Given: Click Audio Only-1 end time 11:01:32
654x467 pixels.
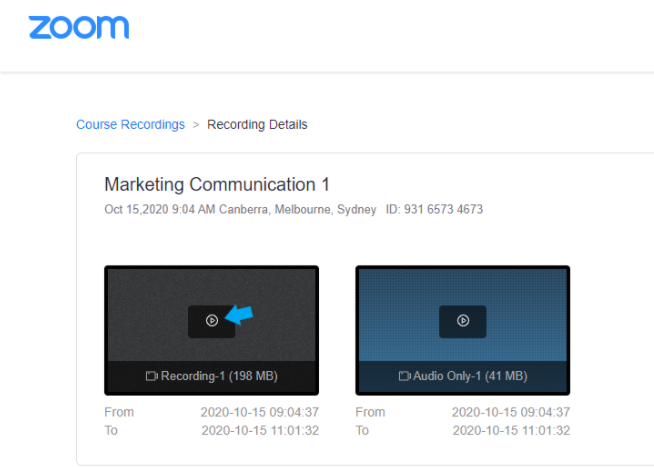Looking at the screenshot, I should point(511,430).
